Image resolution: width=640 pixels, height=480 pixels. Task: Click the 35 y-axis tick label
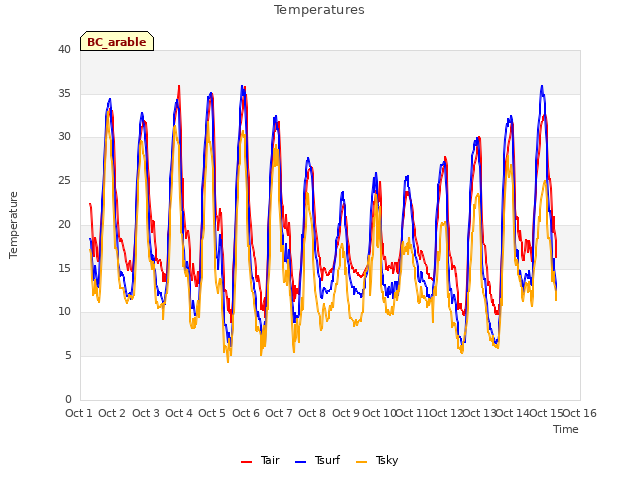64,93
